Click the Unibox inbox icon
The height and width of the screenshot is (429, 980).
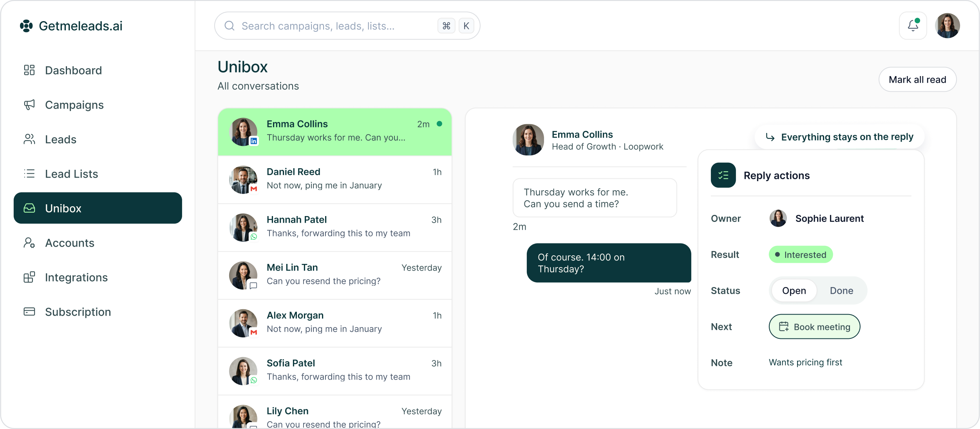[29, 208]
